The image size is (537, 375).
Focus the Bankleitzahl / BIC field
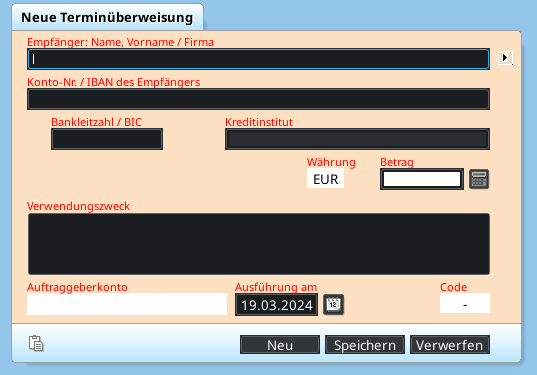[107, 139]
